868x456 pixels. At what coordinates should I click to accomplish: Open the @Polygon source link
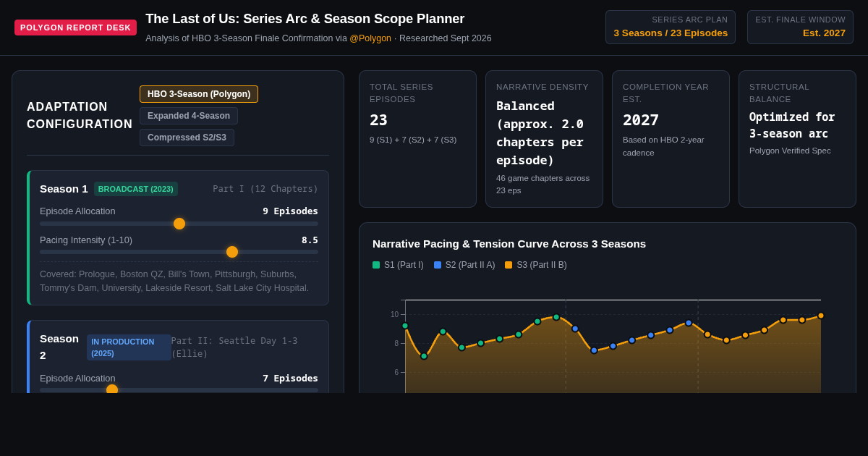pos(370,38)
